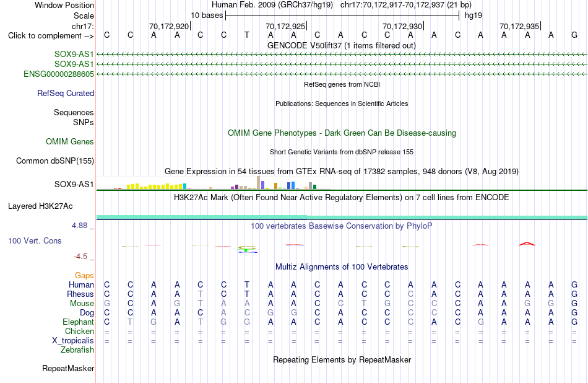Click the cyan H3K27Ac signal band

click(342, 218)
